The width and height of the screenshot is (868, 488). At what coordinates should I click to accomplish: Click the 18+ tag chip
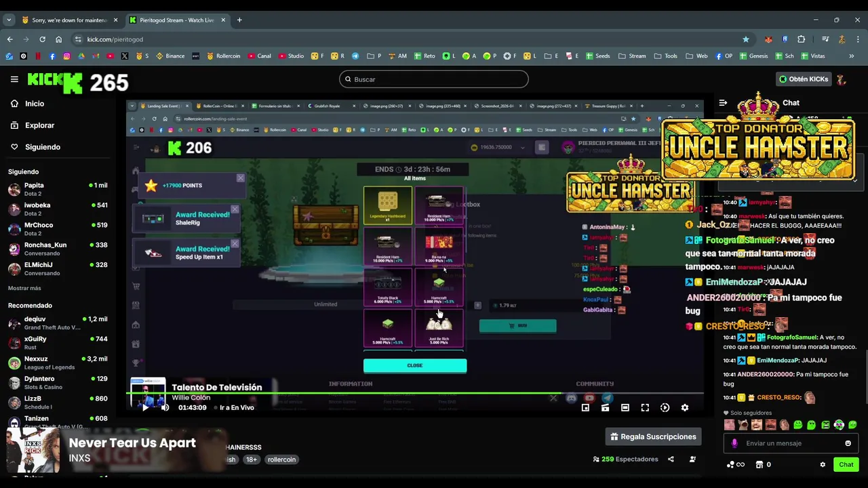[x=251, y=459]
